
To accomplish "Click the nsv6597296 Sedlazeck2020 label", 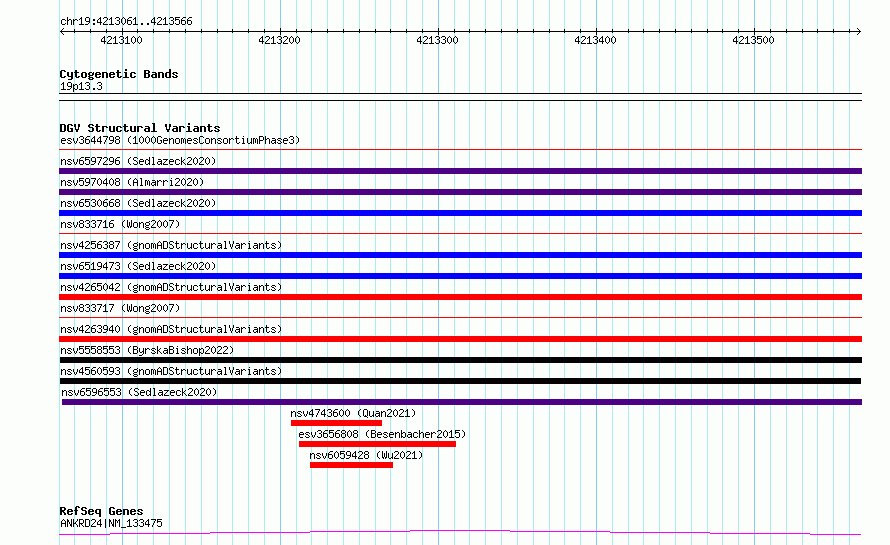I will 138,161.
